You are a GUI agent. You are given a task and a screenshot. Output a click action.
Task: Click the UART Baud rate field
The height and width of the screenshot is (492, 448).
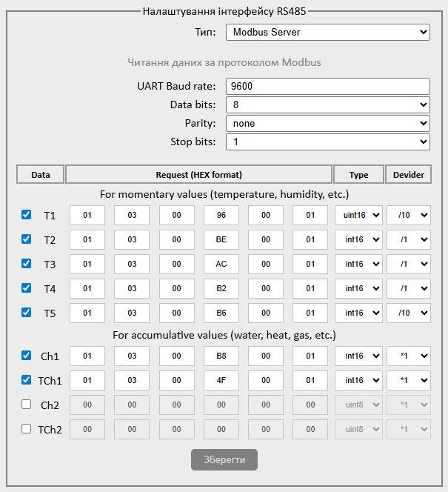(x=327, y=87)
